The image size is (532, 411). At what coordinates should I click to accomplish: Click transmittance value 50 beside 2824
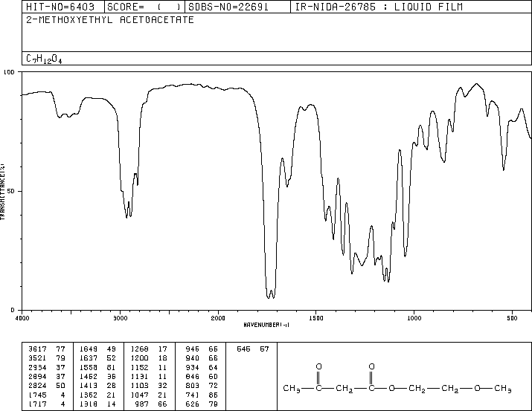coord(60,386)
